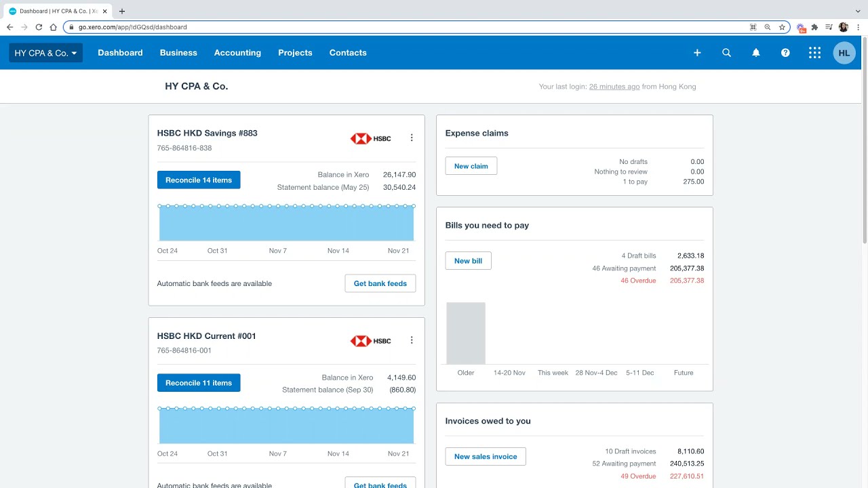
Task: Bookmark this page with the star icon
Action: coord(782,27)
